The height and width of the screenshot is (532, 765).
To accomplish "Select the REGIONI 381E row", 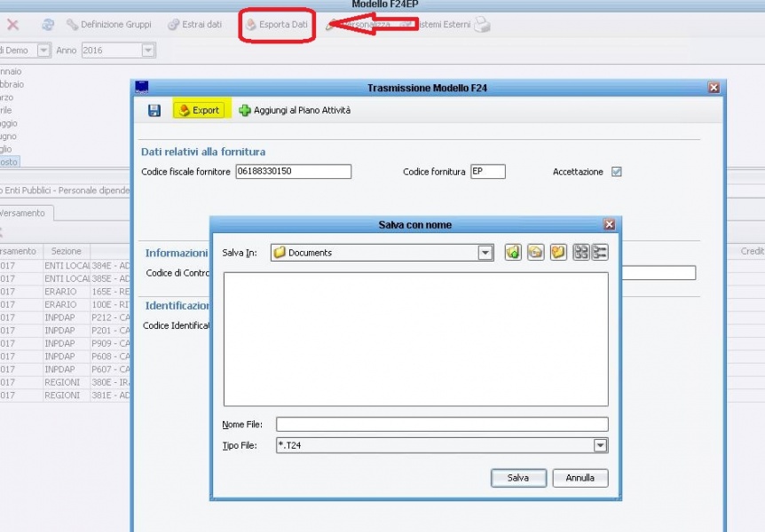I will tap(66, 395).
